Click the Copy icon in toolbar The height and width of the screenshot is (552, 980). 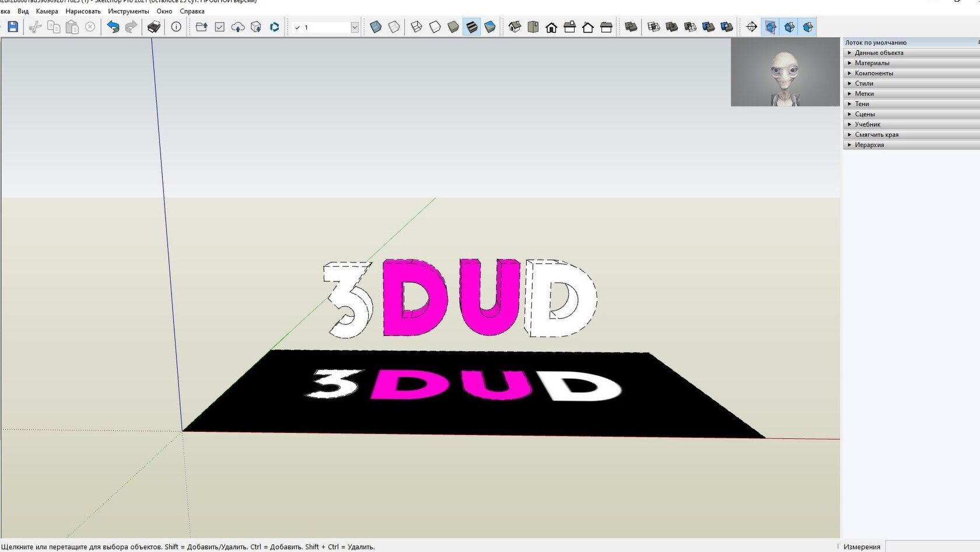pyautogui.click(x=54, y=27)
